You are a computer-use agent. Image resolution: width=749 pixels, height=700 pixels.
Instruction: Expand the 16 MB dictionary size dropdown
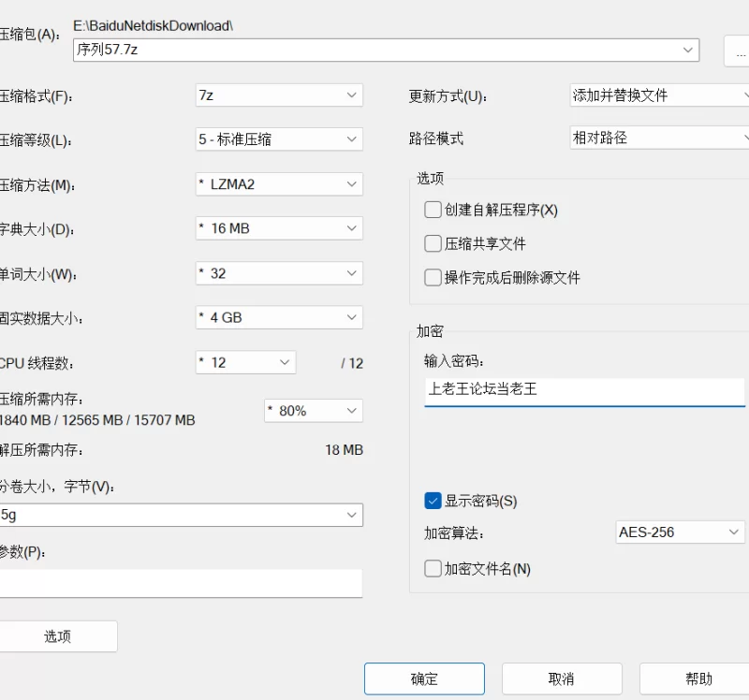coord(279,228)
